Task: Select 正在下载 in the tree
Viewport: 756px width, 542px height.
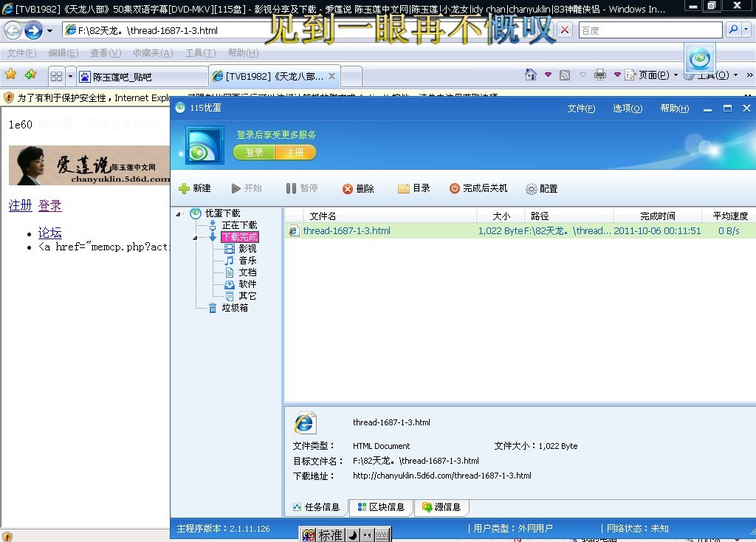Action: [x=239, y=225]
